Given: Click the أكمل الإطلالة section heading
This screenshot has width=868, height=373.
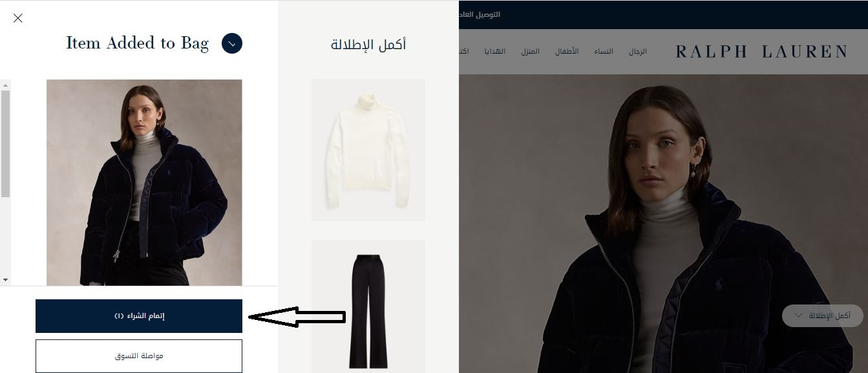Looking at the screenshot, I should coord(368,45).
